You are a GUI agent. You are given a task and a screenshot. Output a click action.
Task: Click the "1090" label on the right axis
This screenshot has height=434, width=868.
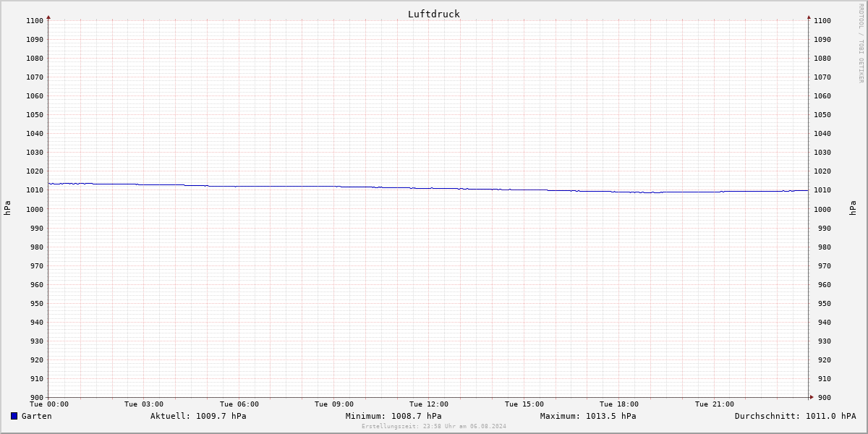[822, 39]
